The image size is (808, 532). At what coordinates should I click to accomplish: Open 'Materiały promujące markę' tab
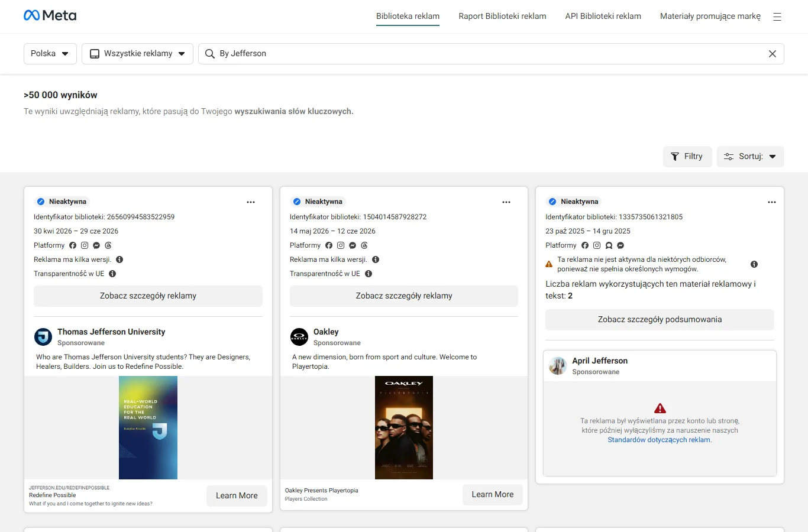pos(710,17)
